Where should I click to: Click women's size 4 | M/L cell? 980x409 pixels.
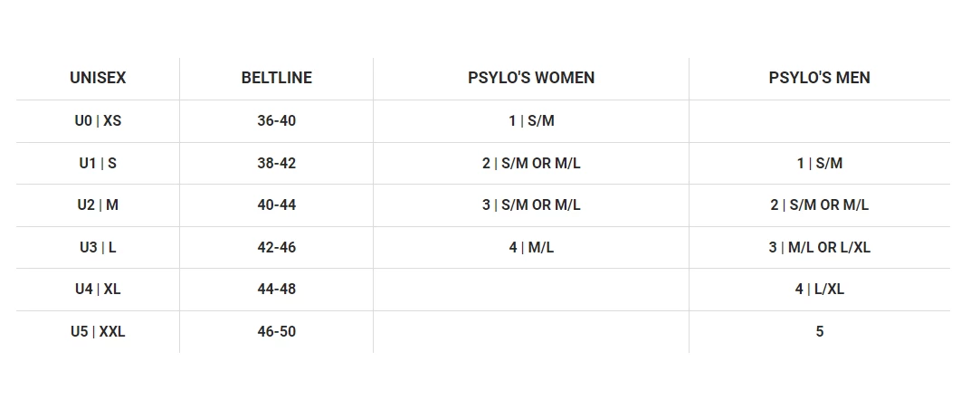(531, 247)
